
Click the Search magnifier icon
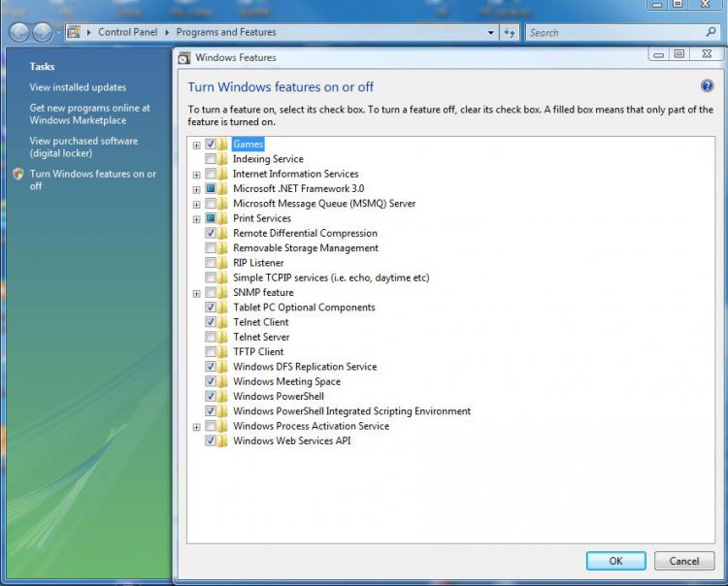click(711, 32)
